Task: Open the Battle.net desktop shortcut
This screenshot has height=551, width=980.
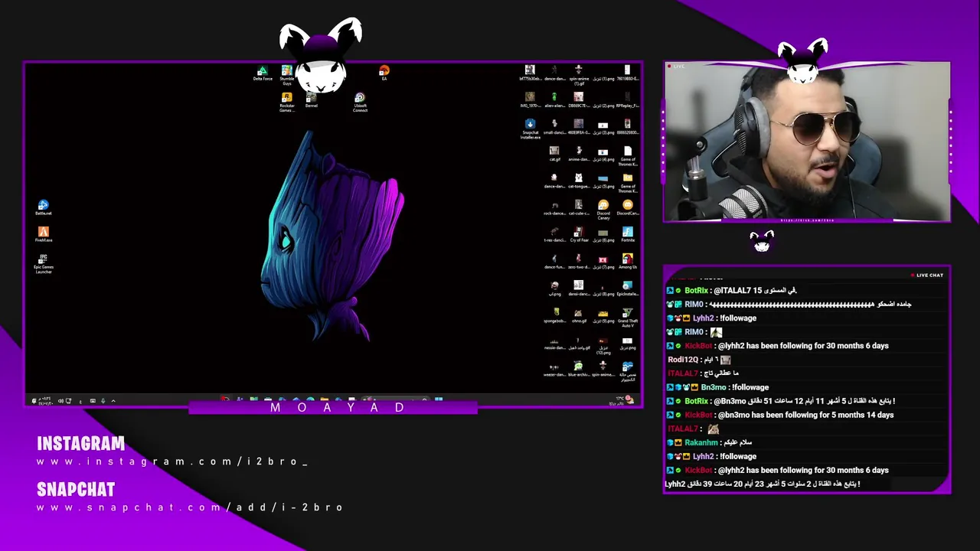Action: [44, 207]
